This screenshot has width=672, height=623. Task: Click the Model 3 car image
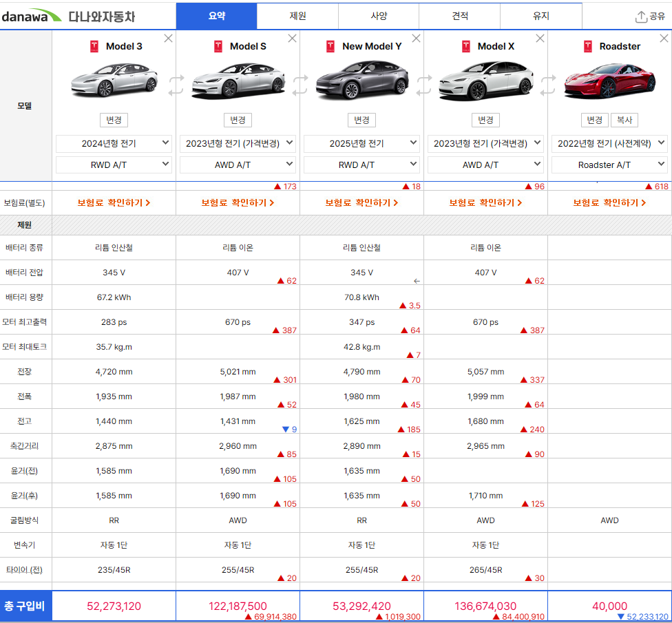click(x=114, y=80)
